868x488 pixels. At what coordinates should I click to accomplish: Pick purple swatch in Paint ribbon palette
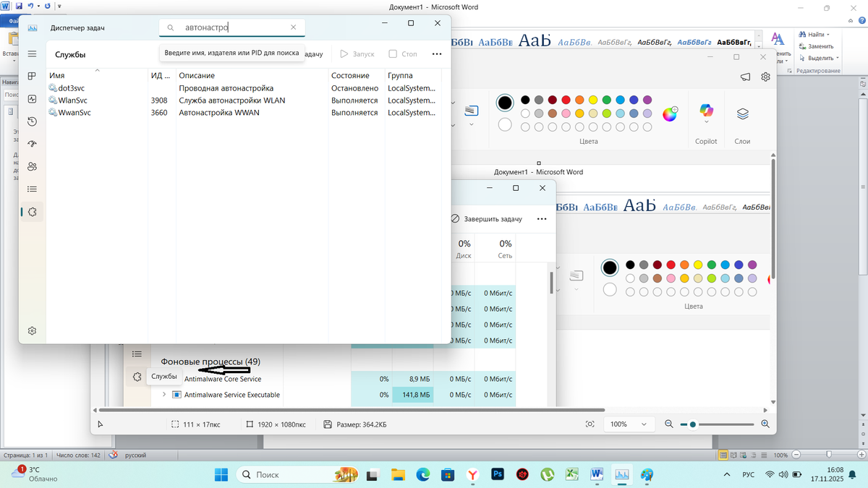(x=647, y=100)
